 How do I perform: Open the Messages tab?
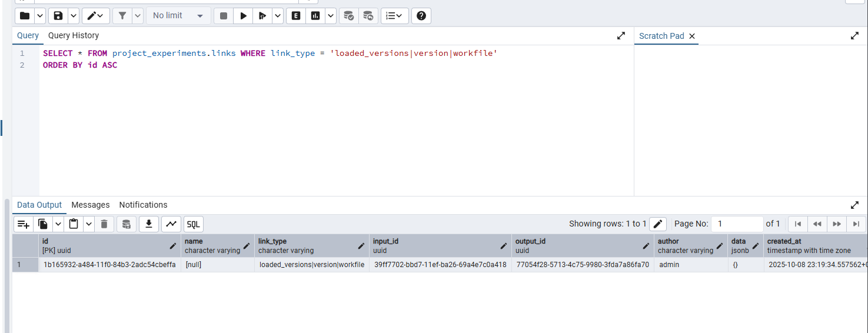point(91,205)
